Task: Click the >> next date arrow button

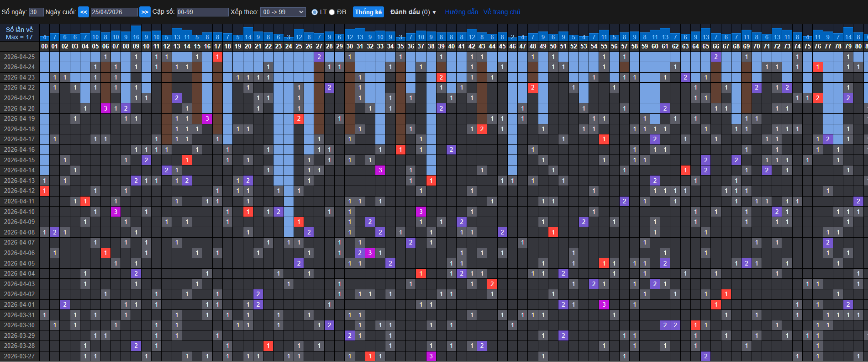Action: click(145, 12)
